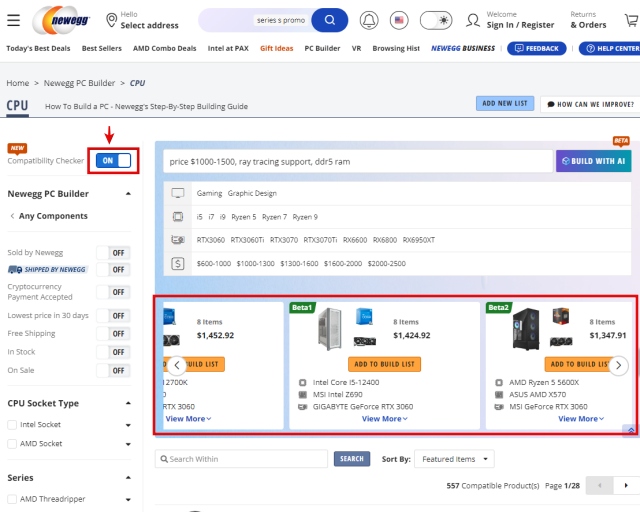Click the Shipped by Newegg truck icon

pos(16,269)
